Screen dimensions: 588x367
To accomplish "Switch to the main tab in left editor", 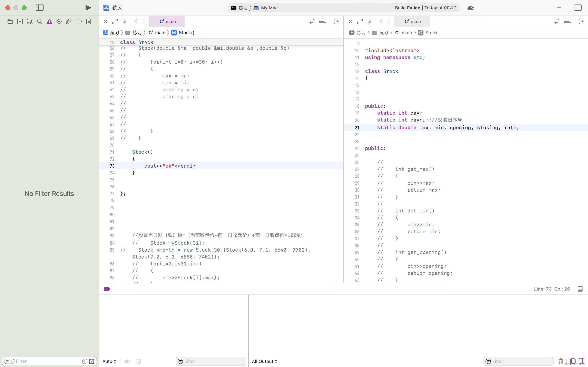I will click(167, 21).
